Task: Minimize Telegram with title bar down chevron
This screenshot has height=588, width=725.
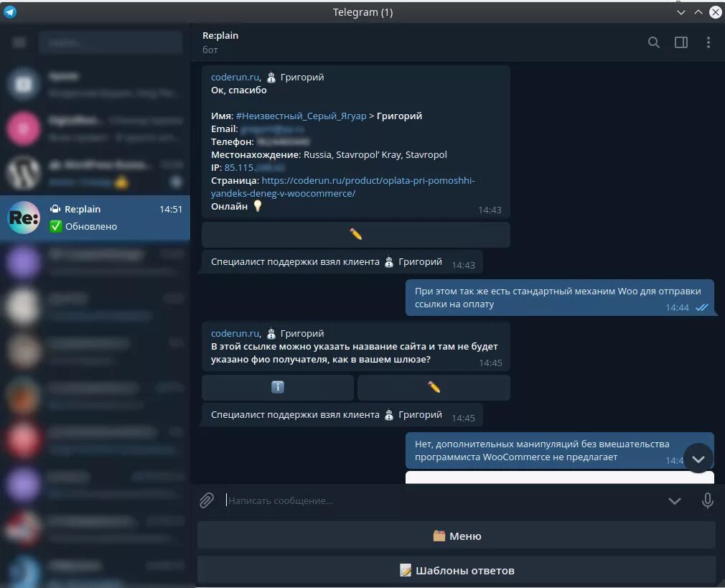Action: tap(680, 12)
